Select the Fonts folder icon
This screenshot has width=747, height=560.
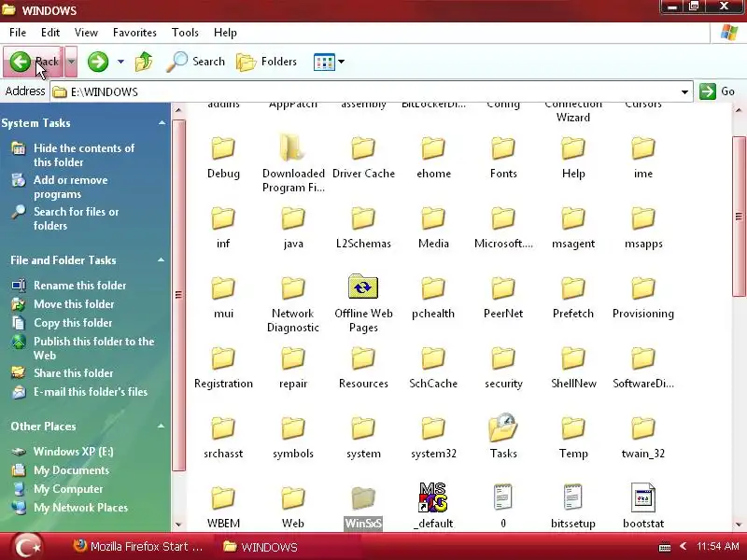[x=503, y=148]
